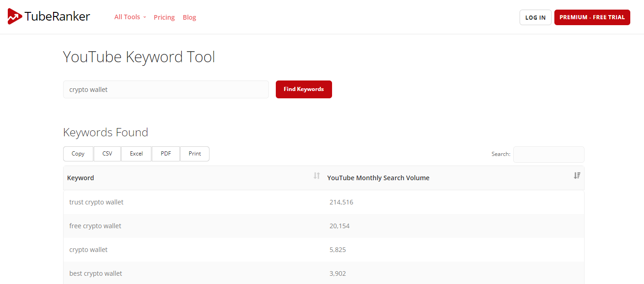Start the PREMIUM - FREE TRIAL

coord(592,17)
